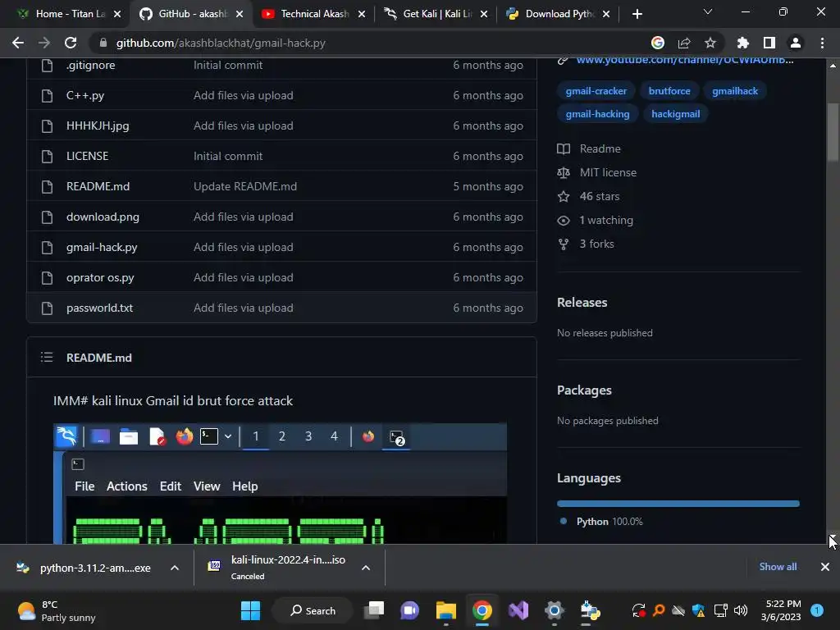The width and height of the screenshot is (840, 630).
Task: Click the Packages heading
Action: point(584,390)
